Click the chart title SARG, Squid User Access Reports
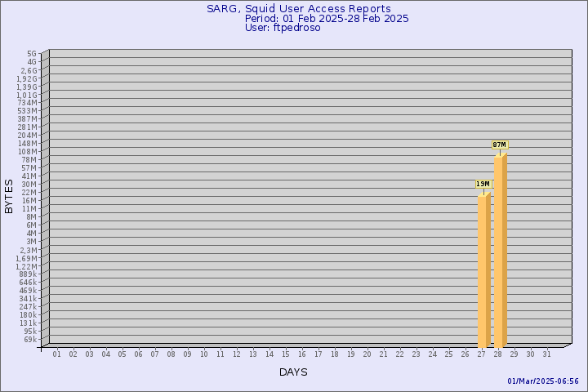Viewport: 588px width, 392px height. 299,9
